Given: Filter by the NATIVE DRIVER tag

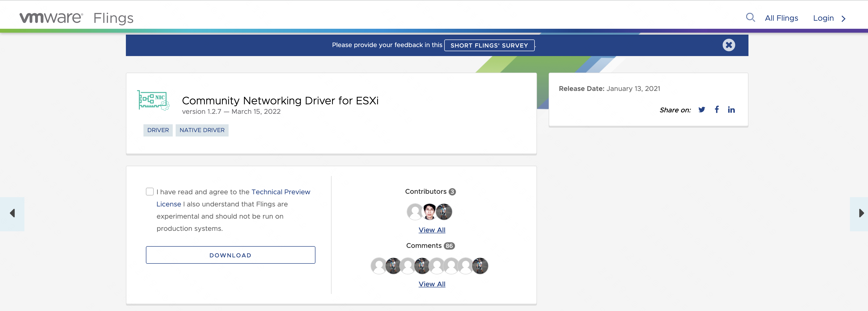Looking at the screenshot, I should tap(202, 130).
